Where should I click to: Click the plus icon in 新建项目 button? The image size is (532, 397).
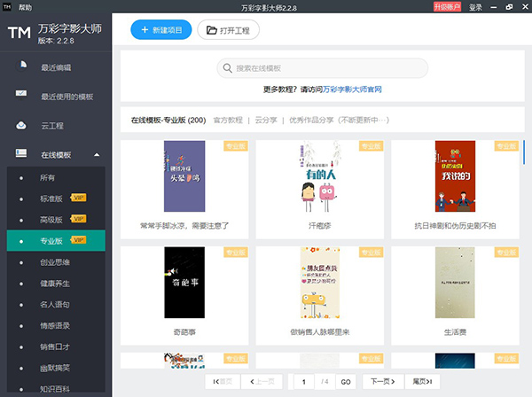145,30
